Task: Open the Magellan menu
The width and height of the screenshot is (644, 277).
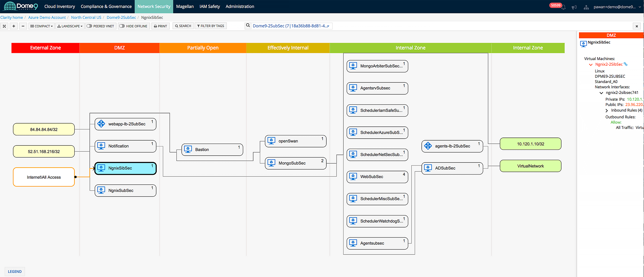Action: point(185,7)
